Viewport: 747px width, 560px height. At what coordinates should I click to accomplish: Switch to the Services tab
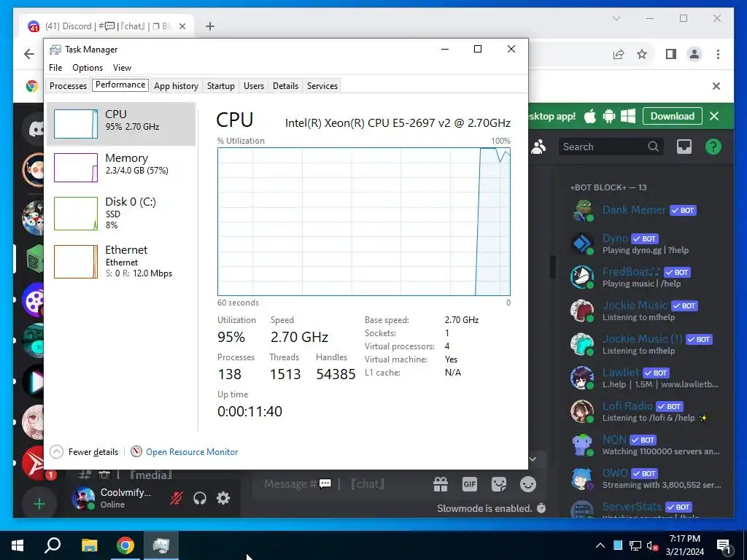(322, 86)
